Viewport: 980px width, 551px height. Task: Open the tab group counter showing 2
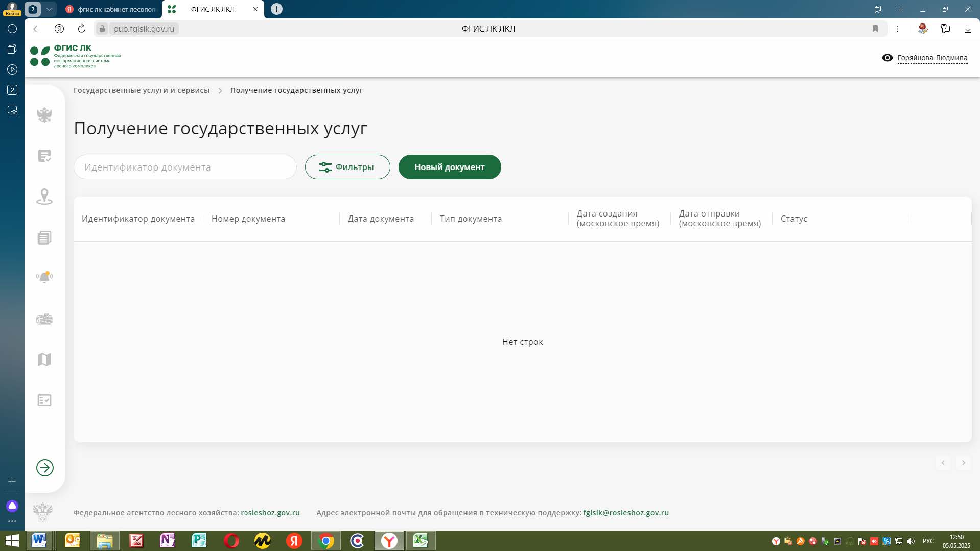33,9
